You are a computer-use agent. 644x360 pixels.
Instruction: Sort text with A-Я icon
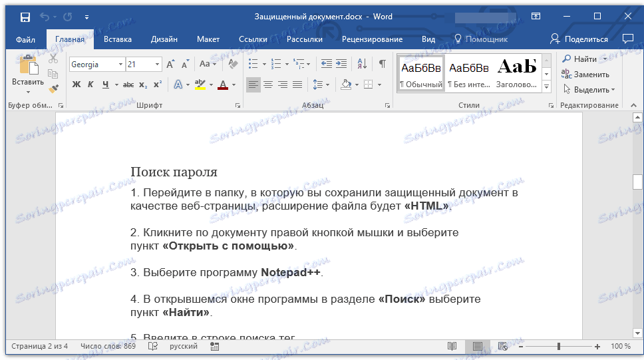pyautogui.click(x=362, y=64)
